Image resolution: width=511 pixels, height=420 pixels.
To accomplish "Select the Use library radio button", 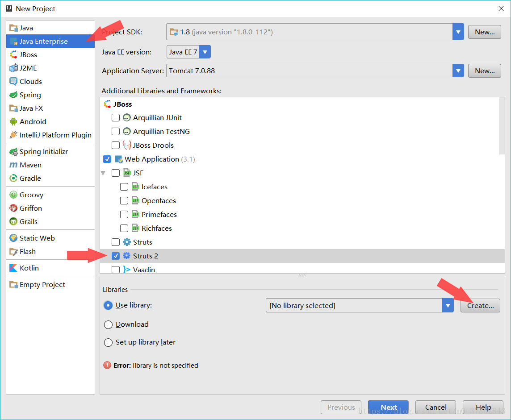I will point(108,305).
